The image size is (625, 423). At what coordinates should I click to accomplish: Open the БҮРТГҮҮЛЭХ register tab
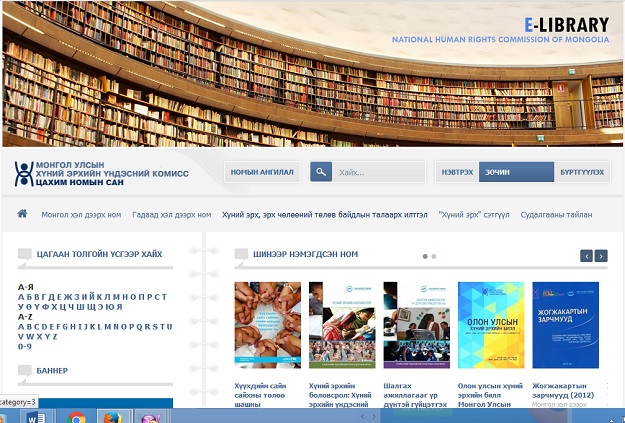pos(582,172)
